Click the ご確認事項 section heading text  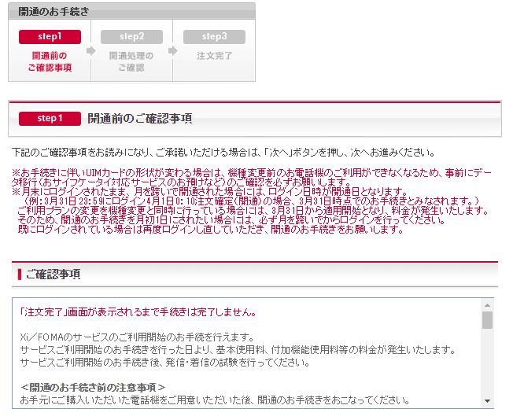coord(53,274)
